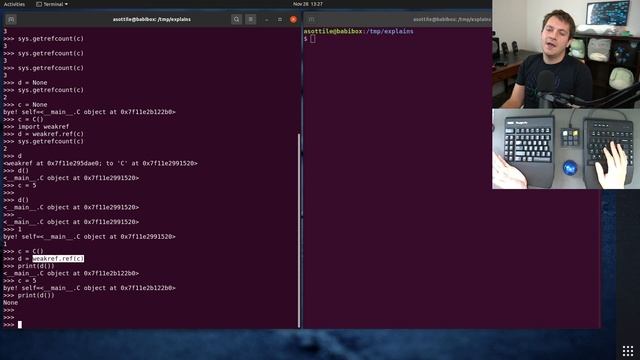This screenshot has height=360, width=640.
Task: Click the left terminal scrollbar handle
Action: click(299, 231)
